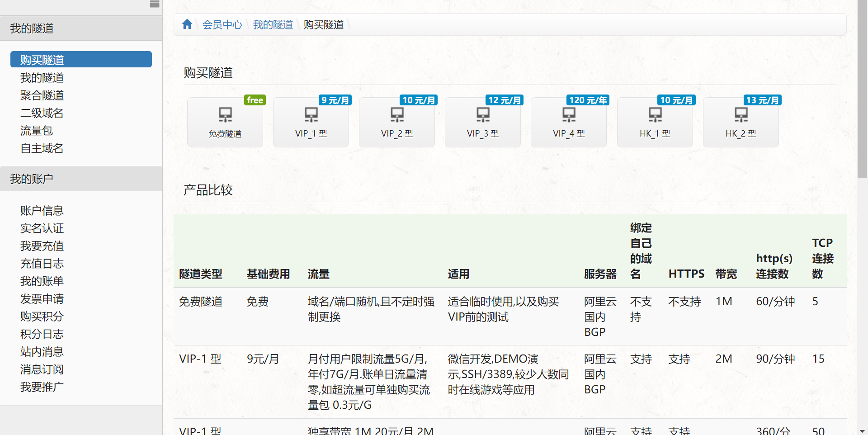Open 发票申请 invoice request page
Image resolution: width=868 pixels, height=435 pixels.
[42, 299]
